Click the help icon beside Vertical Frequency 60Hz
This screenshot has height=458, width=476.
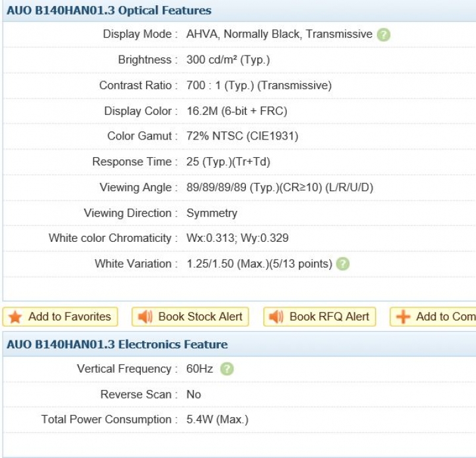tap(227, 369)
